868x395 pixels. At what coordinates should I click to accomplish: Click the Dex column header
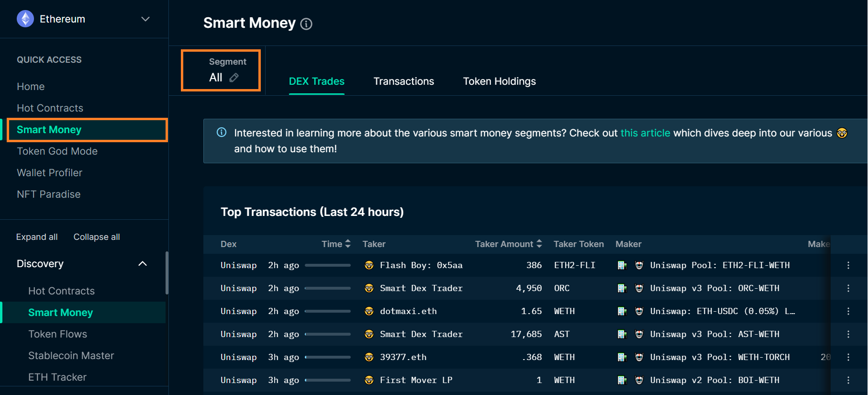(229, 244)
